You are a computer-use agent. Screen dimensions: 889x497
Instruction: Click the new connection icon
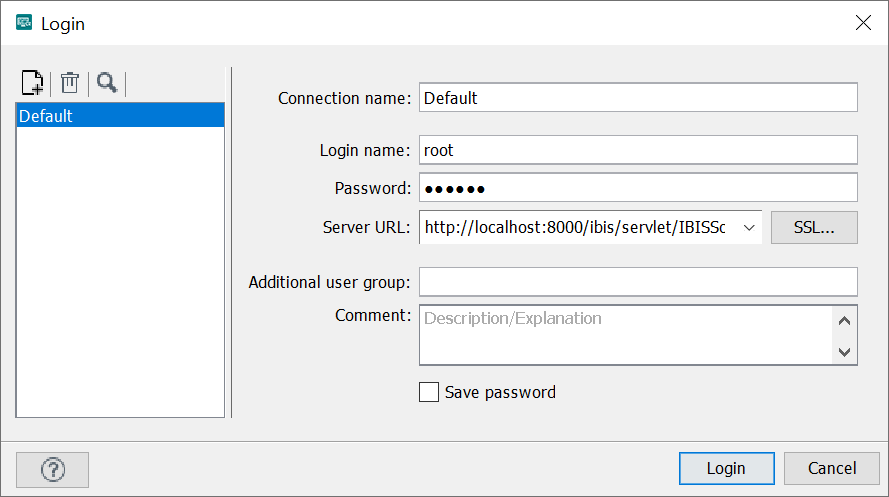coord(33,83)
